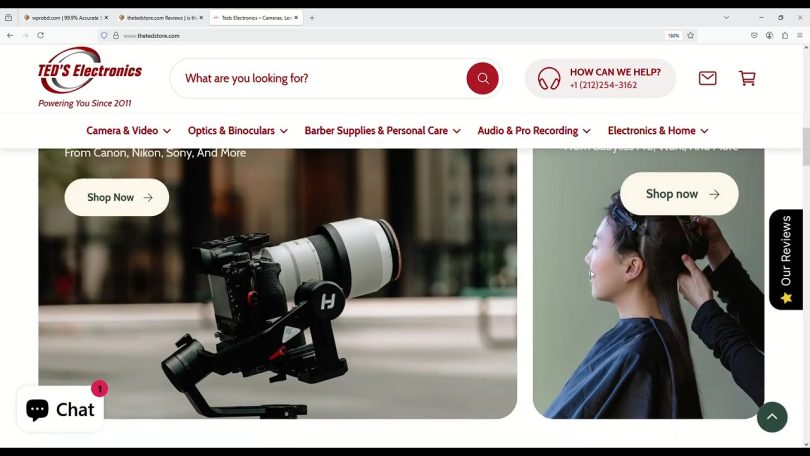
Task: Click tracking protection shield icon
Action: (104, 36)
